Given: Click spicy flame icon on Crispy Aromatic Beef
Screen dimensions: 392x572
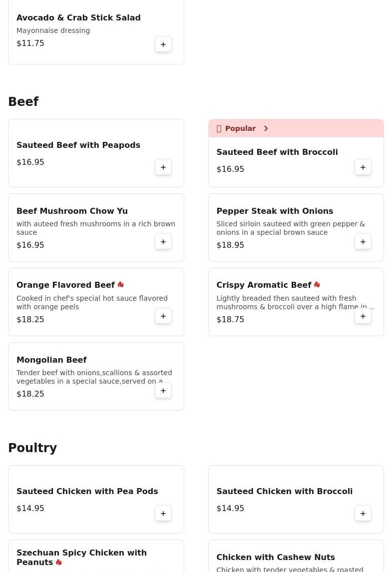Looking at the screenshot, I should 317,285.
